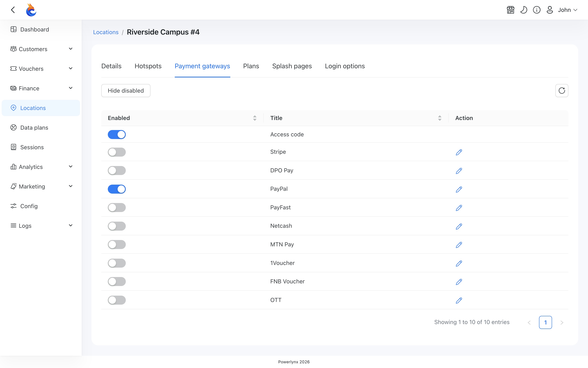588x368 pixels.
Task: Expand the Customers menu
Action: (41, 49)
